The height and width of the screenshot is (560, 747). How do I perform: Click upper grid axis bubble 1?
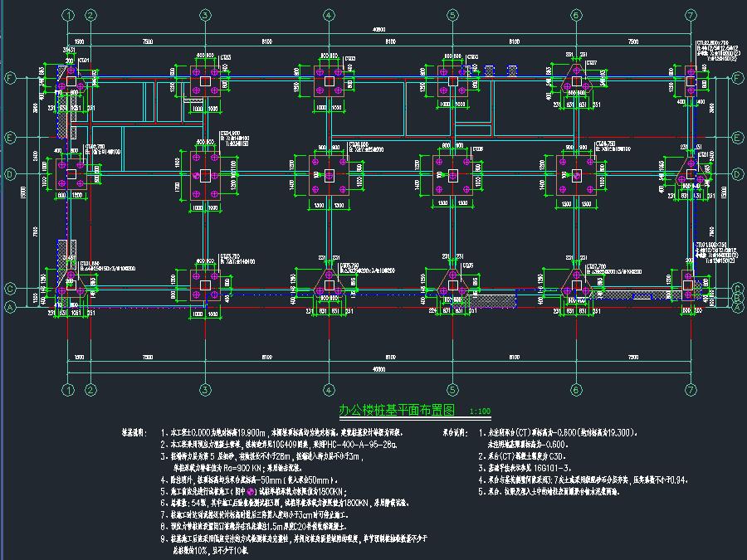69,15
